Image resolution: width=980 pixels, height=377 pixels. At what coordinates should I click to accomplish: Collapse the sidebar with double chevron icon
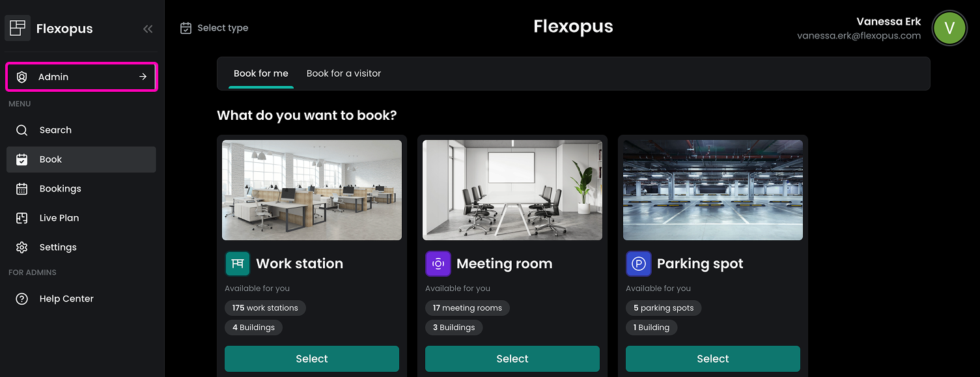coord(148,29)
